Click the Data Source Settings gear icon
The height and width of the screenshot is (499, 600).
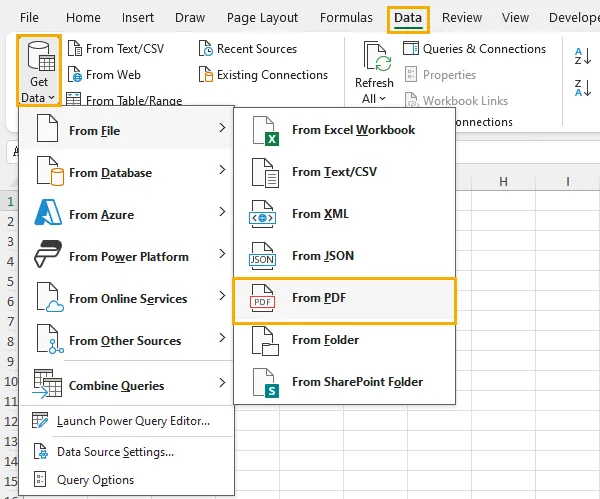click(x=41, y=451)
